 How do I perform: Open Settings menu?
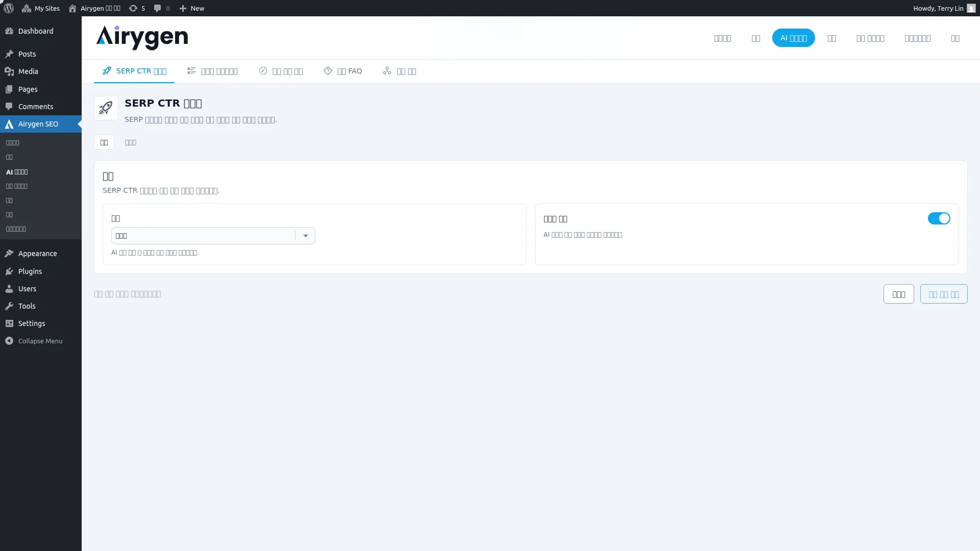(41, 323)
